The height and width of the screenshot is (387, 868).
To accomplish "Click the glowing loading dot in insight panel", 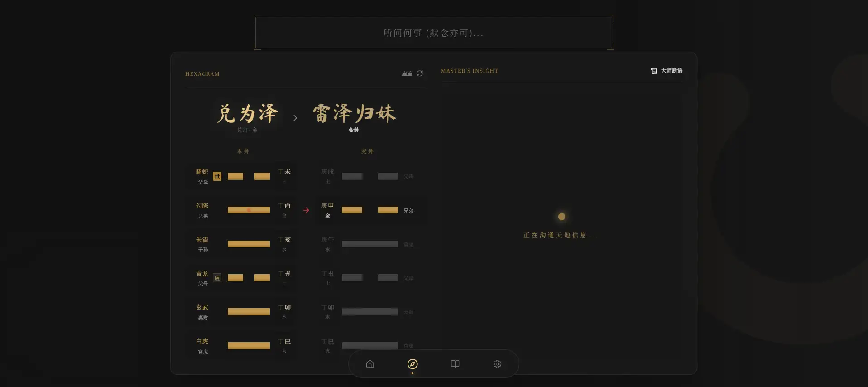I will (561, 217).
